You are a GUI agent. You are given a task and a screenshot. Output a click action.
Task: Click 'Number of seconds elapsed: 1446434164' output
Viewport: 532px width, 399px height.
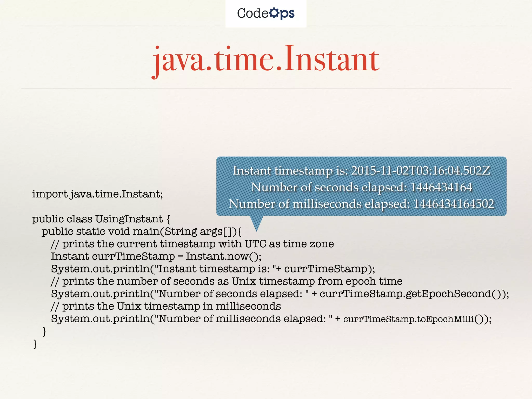[361, 187]
